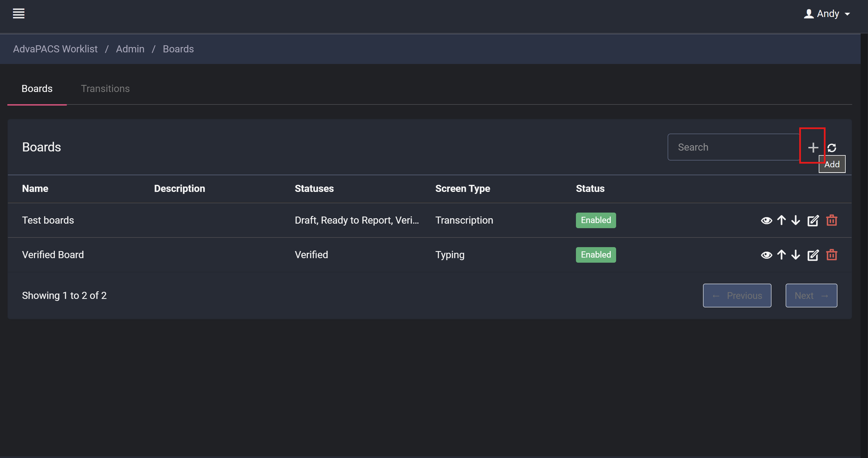Click the Boards breadcrumb
The height and width of the screenshot is (458, 868).
pyautogui.click(x=178, y=49)
